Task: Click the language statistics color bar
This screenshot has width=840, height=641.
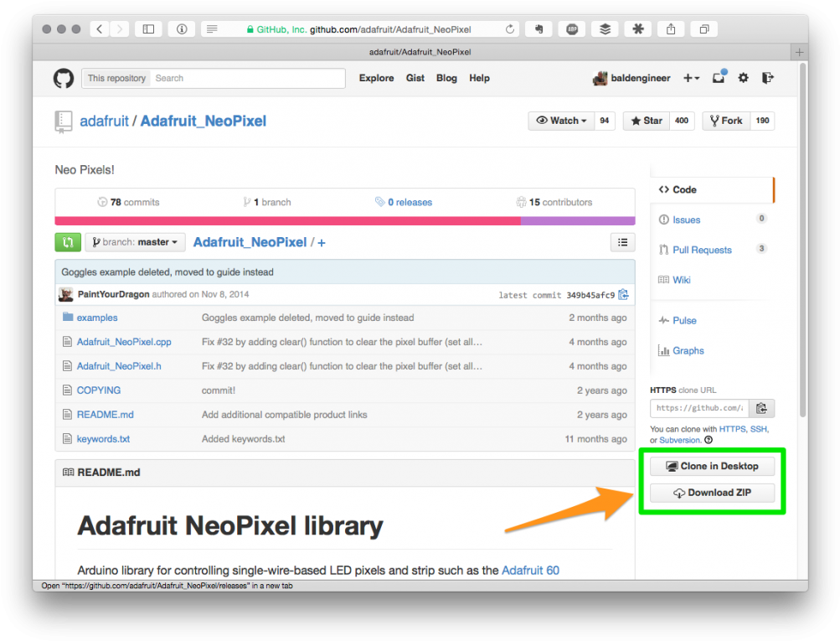Action: [344, 221]
